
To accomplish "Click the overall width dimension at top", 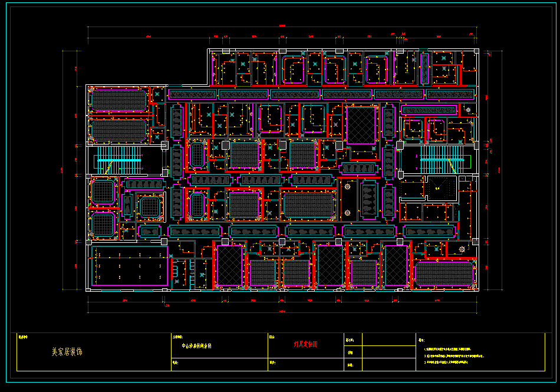I will pos(282,27).
